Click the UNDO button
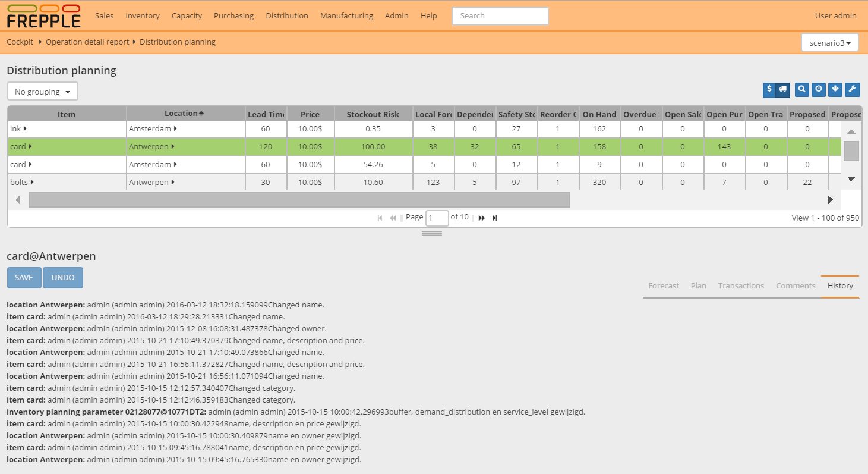This screenshot has width=868, height=474. click(x=63, y=278)
